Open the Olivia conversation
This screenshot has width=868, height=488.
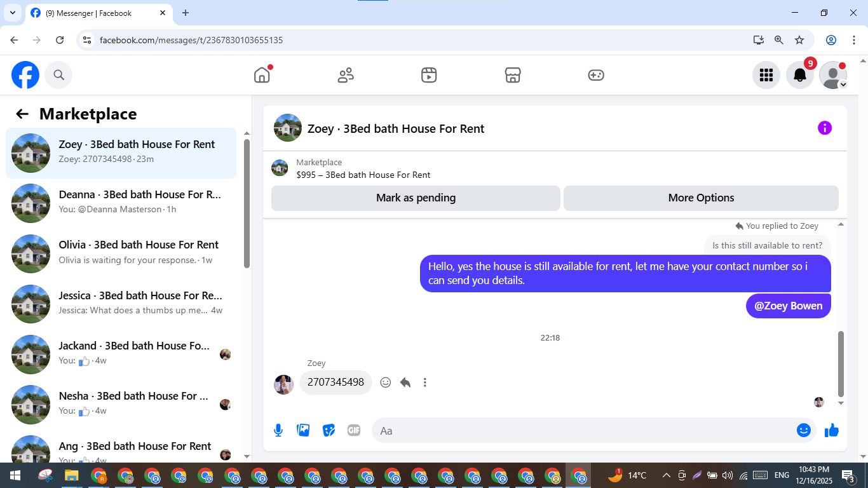point(121,254)
